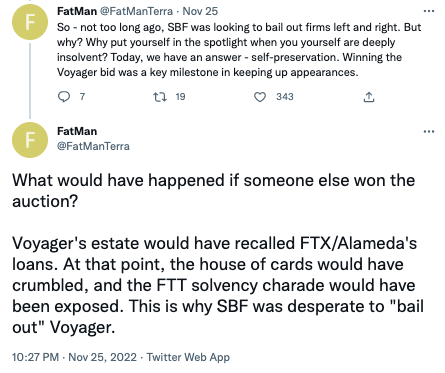The image size is (445, 373).
Task: Click the first tweet's text about SBF
Action: click(239, 50)
